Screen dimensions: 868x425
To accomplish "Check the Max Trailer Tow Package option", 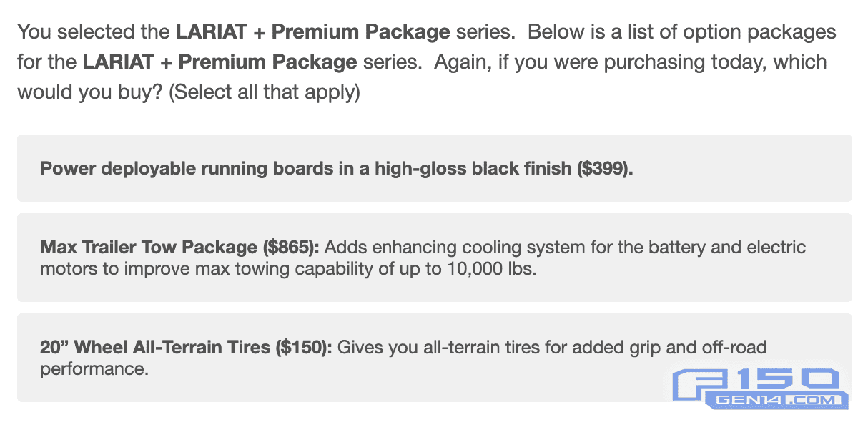I will pyautogui.click(x=434, y=258).
